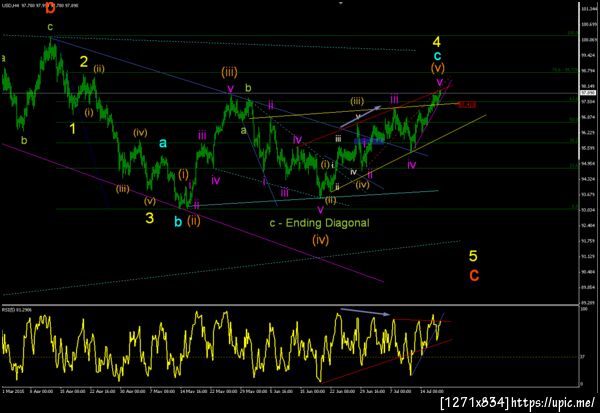The image size is (600, 413).
Task: Click the cyan b label beside wave 3
Action: (178, 221)
